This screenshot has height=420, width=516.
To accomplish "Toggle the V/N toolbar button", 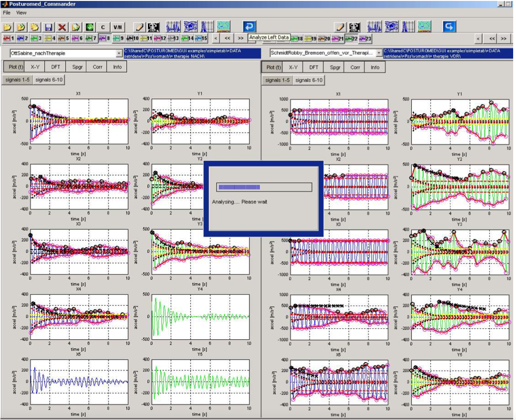I will [x=117, y=27].
